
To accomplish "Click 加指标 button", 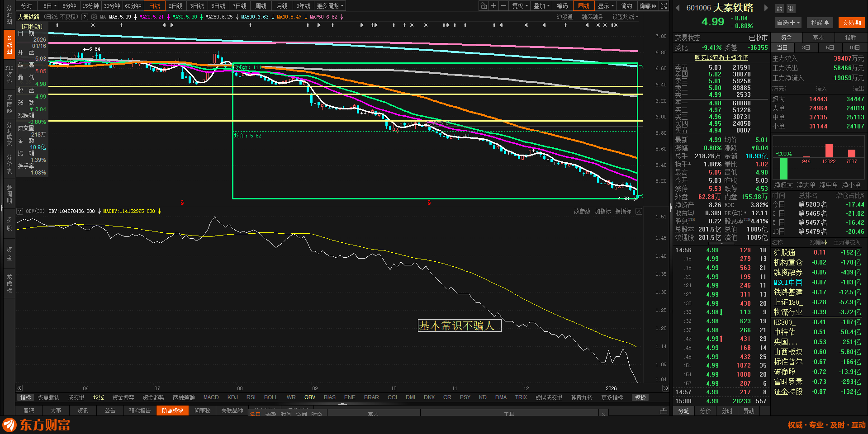I will [602, 211].
